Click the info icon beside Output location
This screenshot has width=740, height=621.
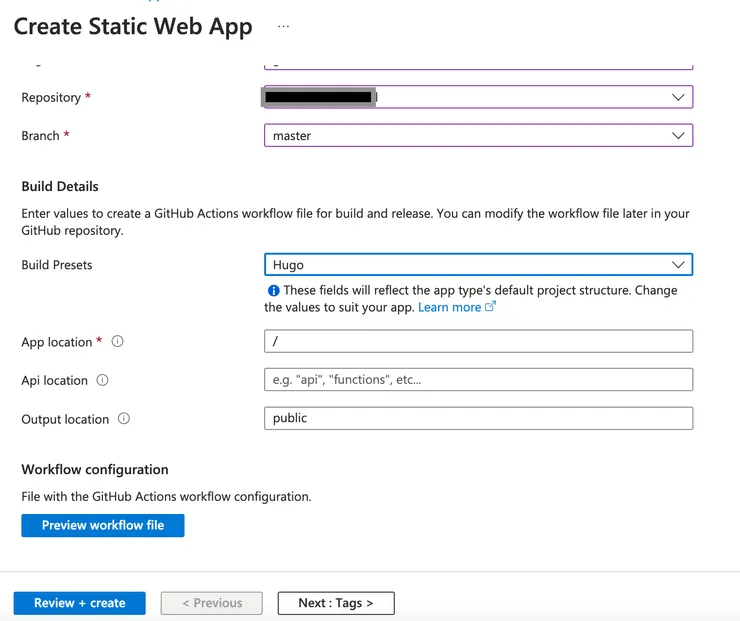(x=124, y=419)
